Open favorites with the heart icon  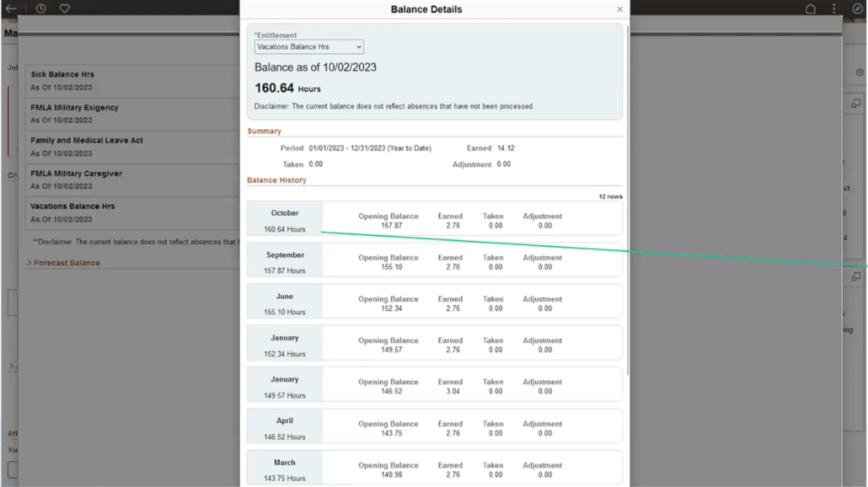[x=63, y=8]
